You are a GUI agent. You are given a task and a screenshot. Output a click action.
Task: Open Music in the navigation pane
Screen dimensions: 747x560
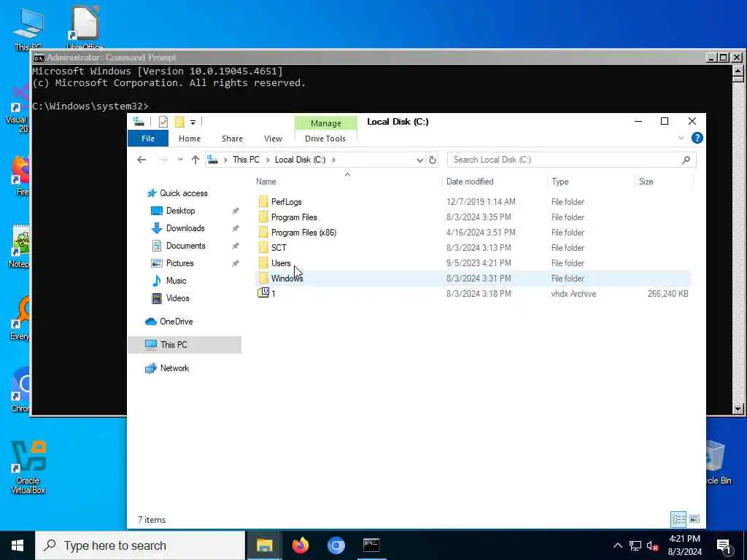176,281
